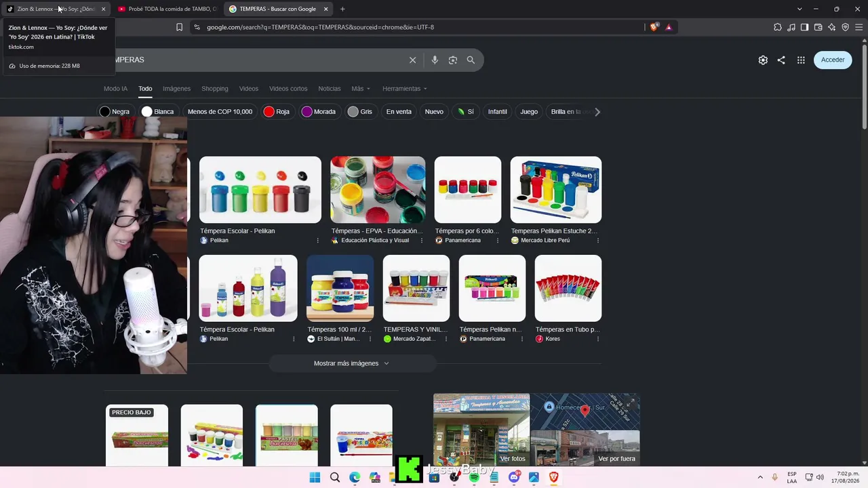Switch to Shopping results tab
868x488 pixels.
(x=215, y=89)
